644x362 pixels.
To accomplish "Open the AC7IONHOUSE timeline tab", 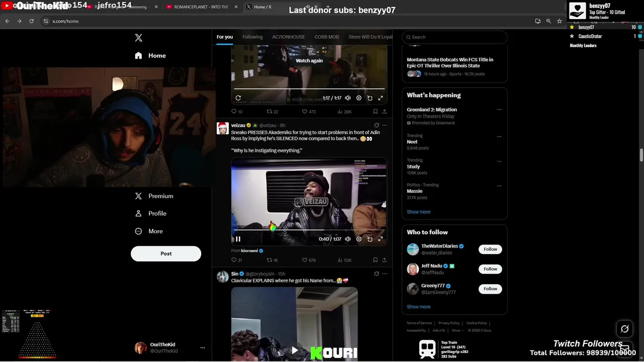I will coord(288,37).
